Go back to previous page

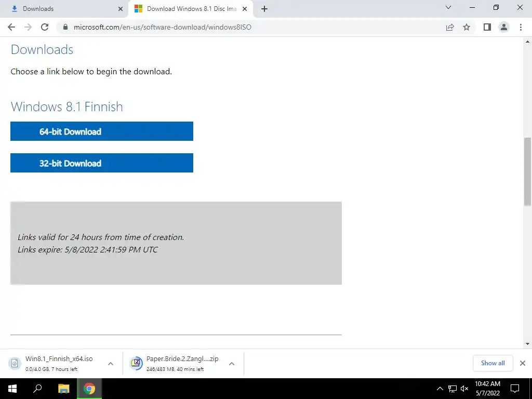11,27
